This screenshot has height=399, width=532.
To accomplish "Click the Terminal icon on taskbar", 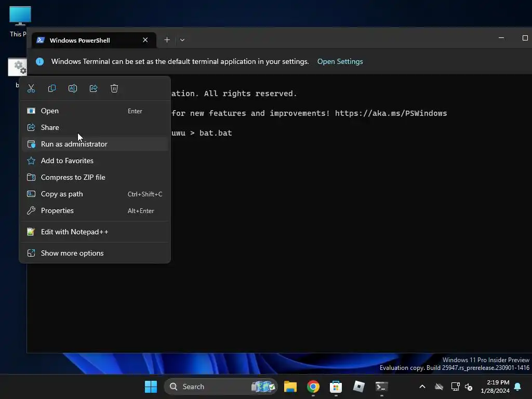I will tap(382, 387).
